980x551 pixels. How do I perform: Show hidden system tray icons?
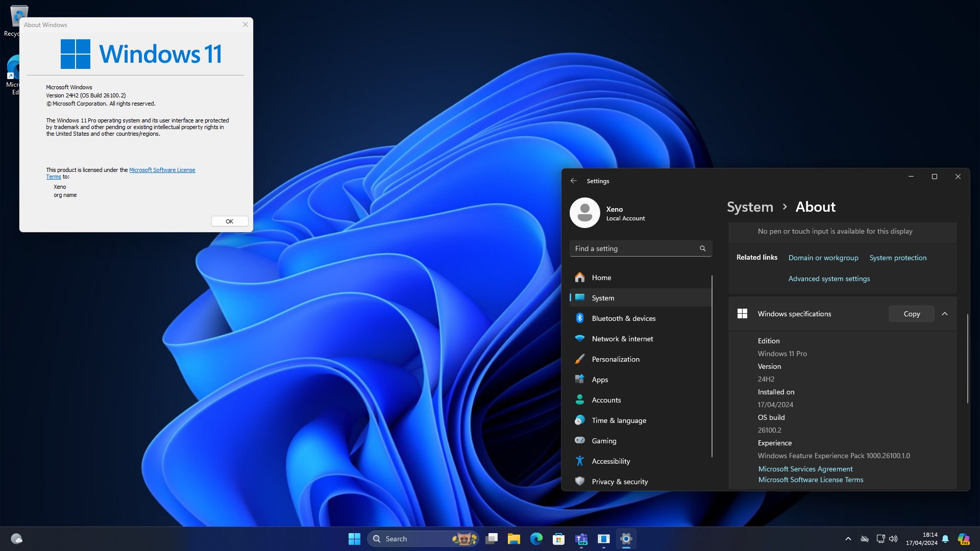(848, 539)
